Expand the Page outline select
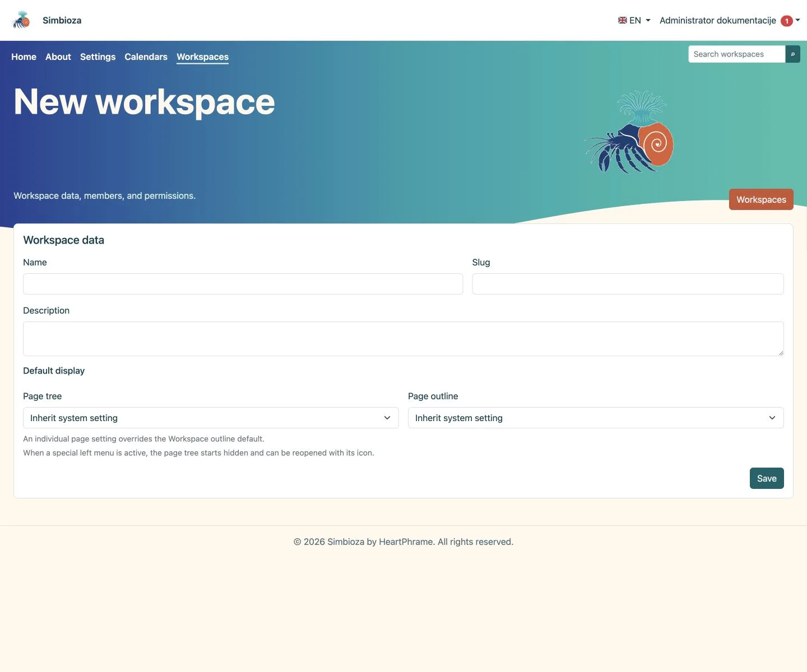Viewport: 807px width, 672px height. tap(596, 418)
